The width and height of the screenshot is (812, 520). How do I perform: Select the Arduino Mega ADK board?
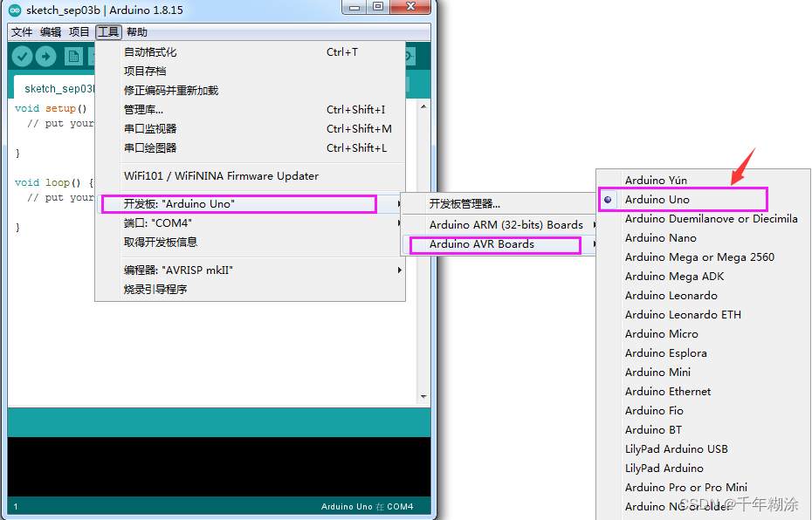703,277
